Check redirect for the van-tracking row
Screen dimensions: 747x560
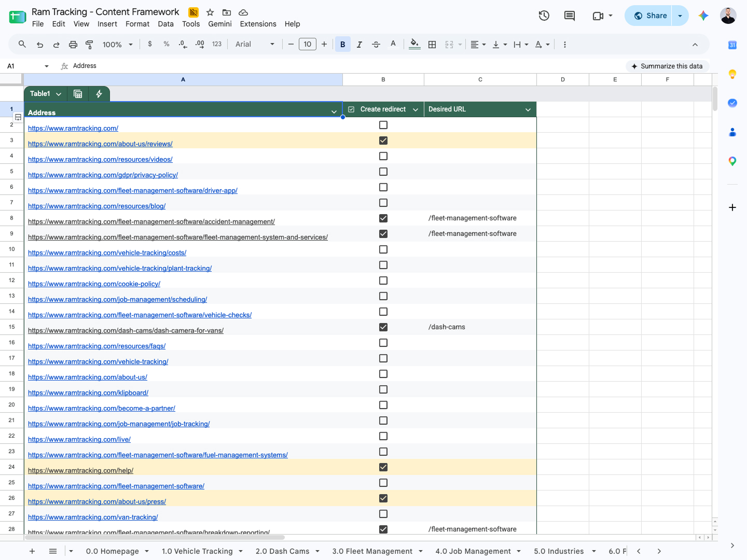(383, 514)
